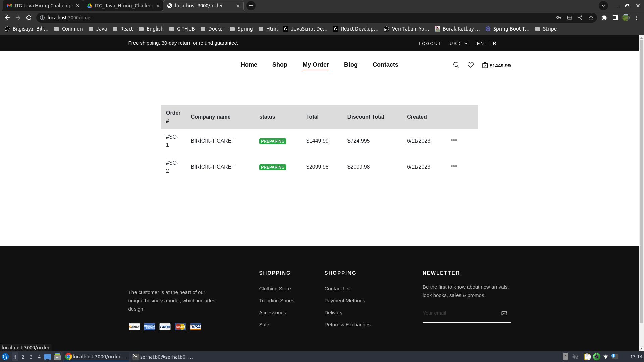Screen dimensions: 644x362
Task: Click the LOGOUT link
Action: click(430, 44)
